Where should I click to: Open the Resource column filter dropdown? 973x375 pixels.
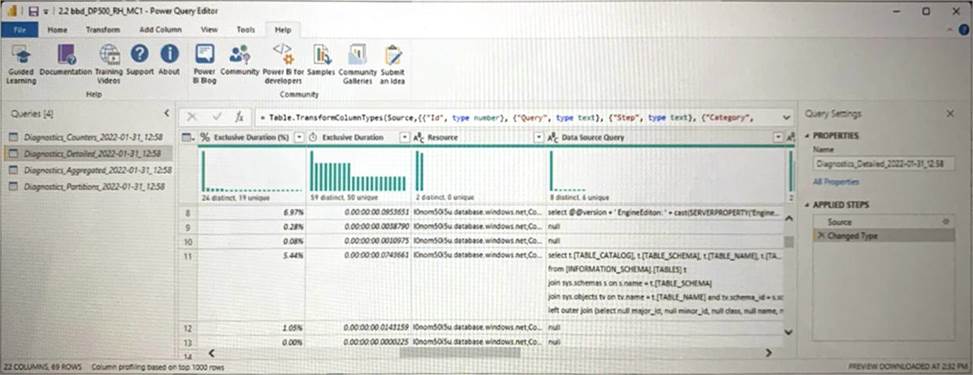pos(539,137)
